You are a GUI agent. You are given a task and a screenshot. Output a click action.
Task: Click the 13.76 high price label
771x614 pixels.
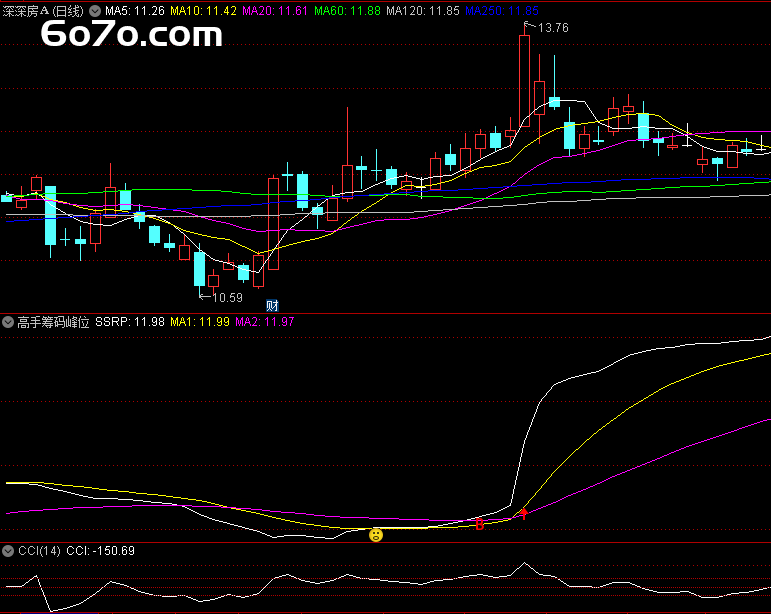point(553,28)
